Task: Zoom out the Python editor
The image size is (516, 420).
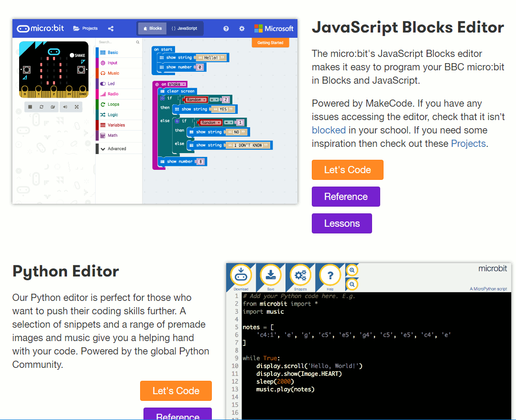Action: point(352,285)
